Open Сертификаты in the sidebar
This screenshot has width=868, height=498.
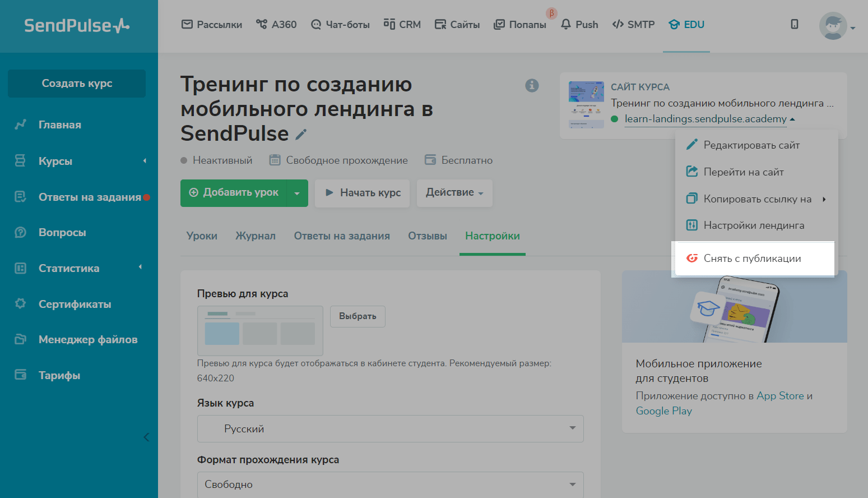(x=75, y=304)
